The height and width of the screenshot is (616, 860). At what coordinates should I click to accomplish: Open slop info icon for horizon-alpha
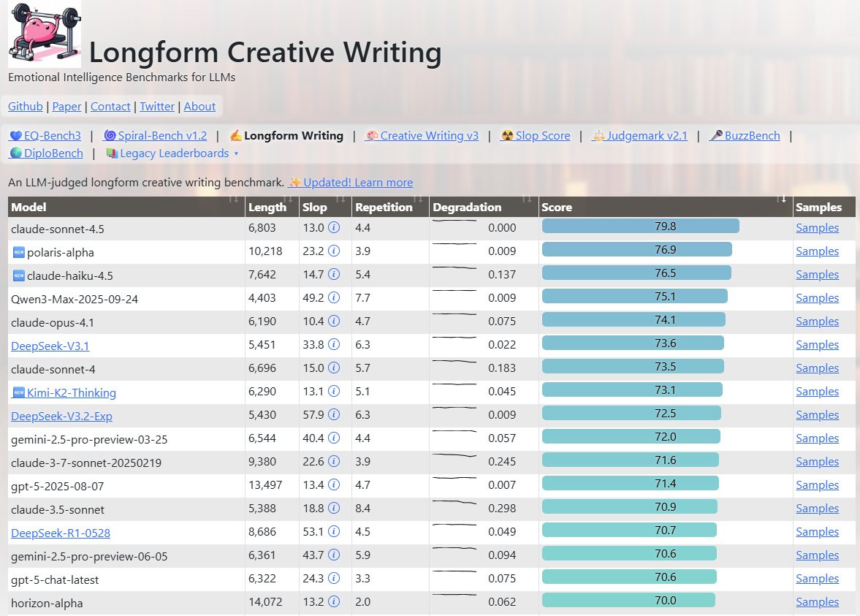[x=334, y=601]
